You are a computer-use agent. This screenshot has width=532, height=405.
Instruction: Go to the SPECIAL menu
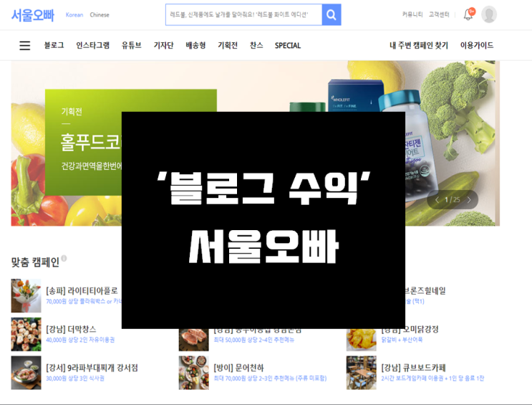click(288, 46)
